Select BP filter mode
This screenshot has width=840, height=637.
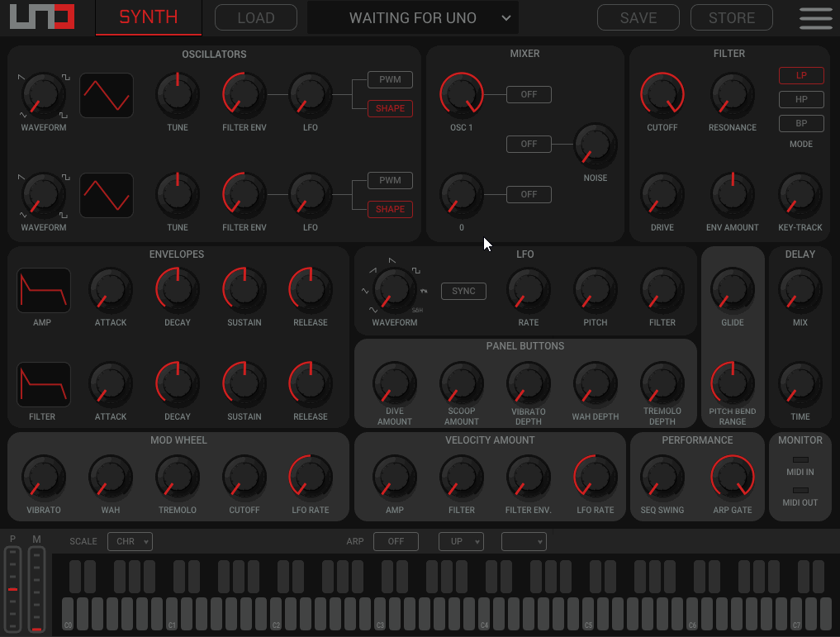pos(801,123)
